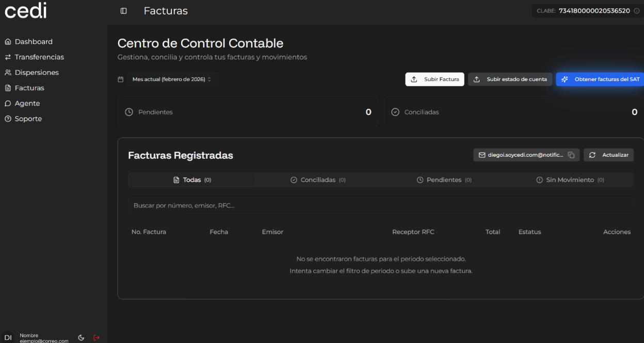The image size is (644, 343).
Task: Click the Conciliadas summary card
Action: (514, 112)
